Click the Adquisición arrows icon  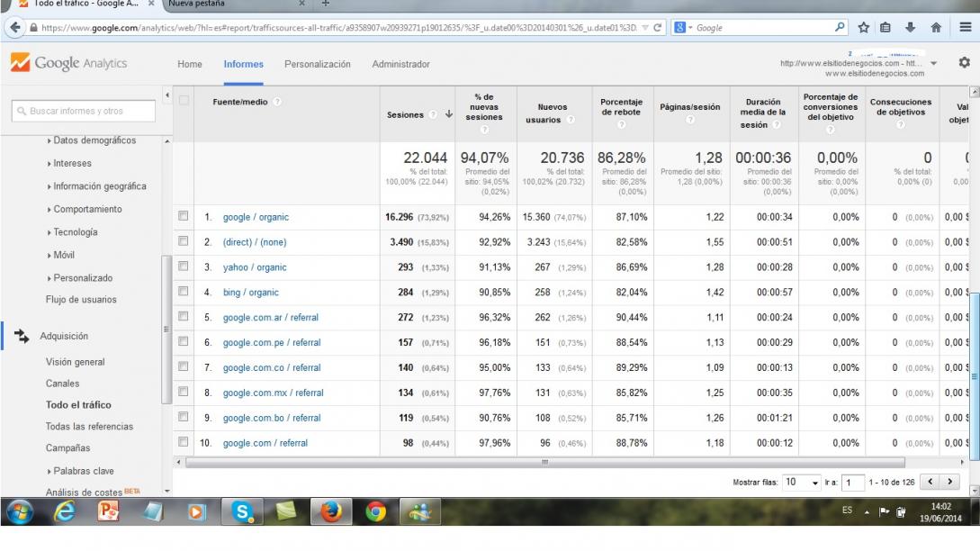click(x=22, y=337)
